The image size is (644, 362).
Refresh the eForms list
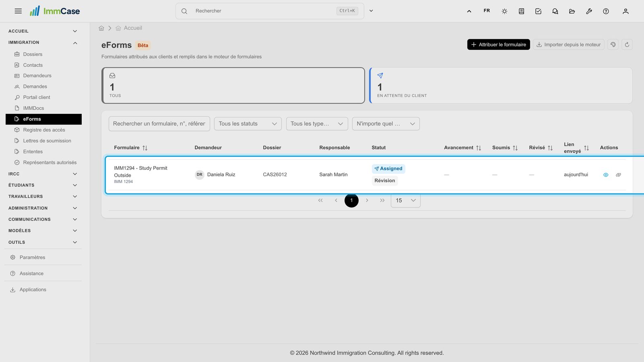click(627, 45)
